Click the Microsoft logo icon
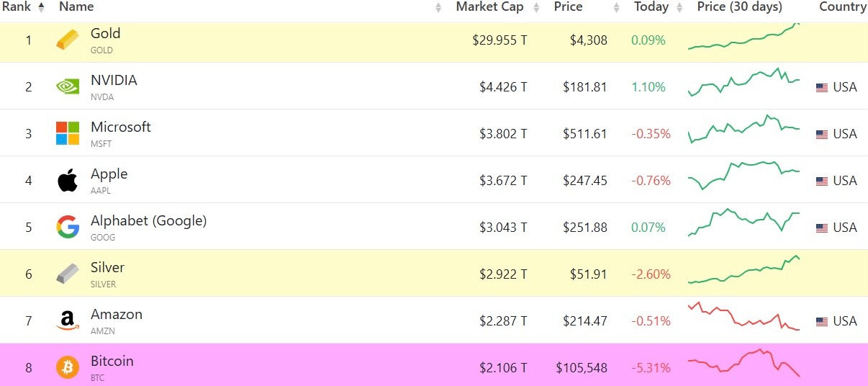Viewport: 868px width, 386px height. [68, 134]
